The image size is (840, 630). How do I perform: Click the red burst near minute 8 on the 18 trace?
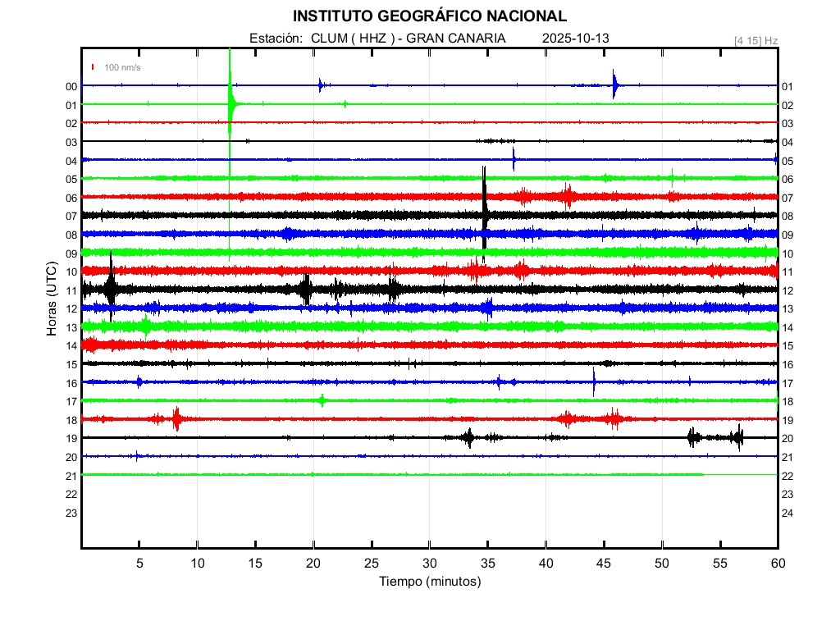(x=176, y=418)
